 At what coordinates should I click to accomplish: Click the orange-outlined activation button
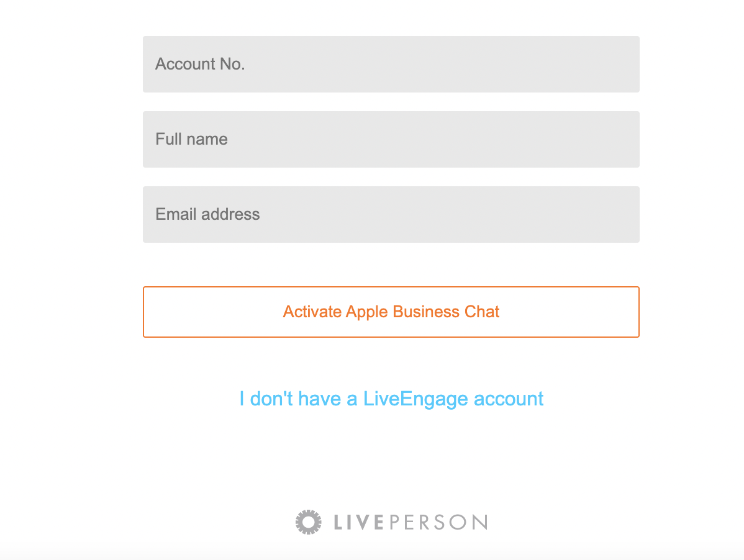pos(391,312)
